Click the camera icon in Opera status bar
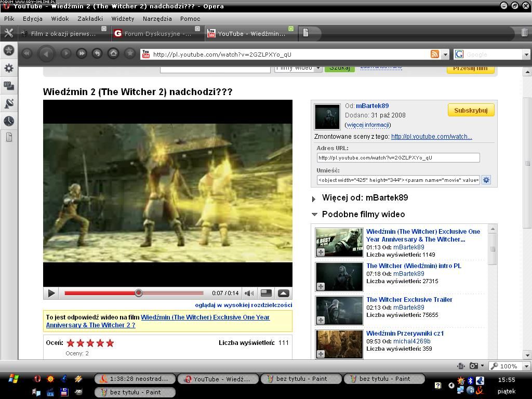Screen dimensions: 532x399 click(474, 366)
